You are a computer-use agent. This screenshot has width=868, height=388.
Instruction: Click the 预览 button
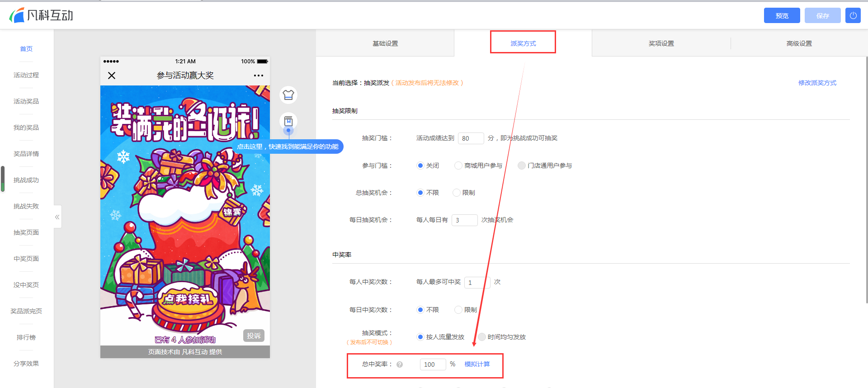coord(782,15)
